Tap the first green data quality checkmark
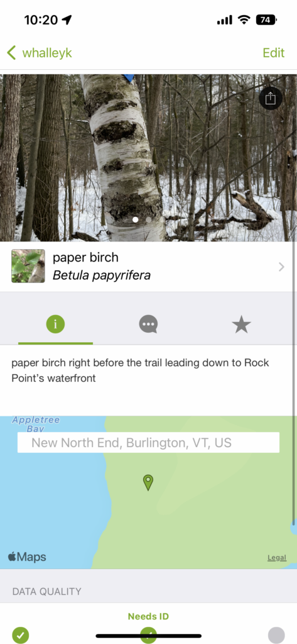297x644 pixels. pyautogui.click(x=21, y=635)
